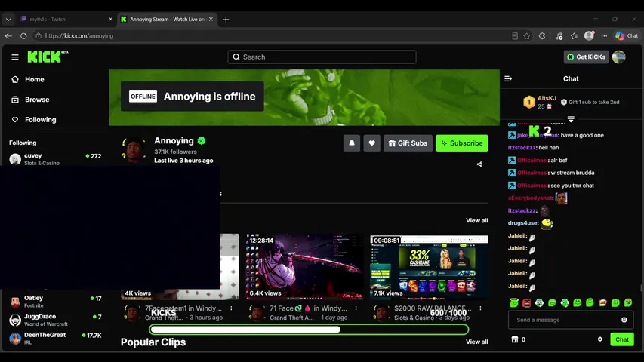
Task: Open the browser profile avatar
Action: click(589, 35)
